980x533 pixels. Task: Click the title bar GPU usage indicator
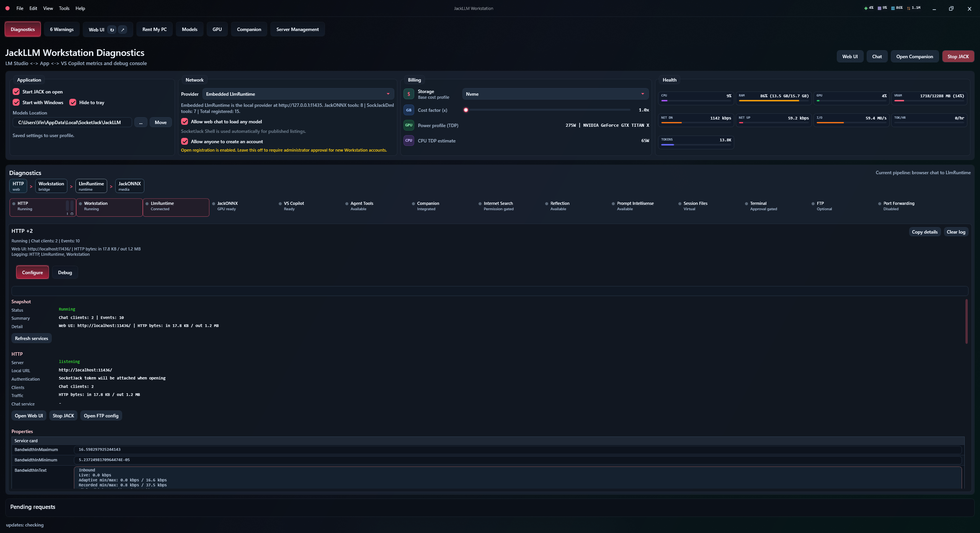click(x=869, y=8)
